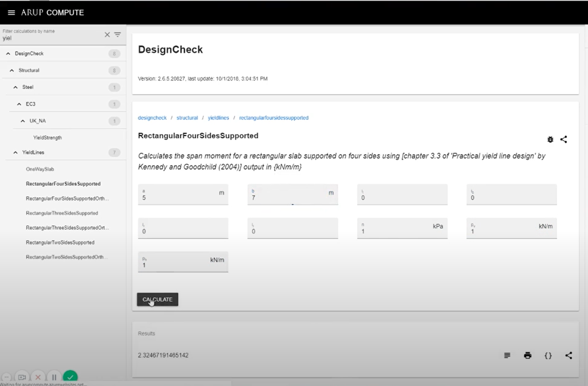Select RectangularThreeSidesSupportedOrt... calculation
588x386 pixels.
coord(67,228)
